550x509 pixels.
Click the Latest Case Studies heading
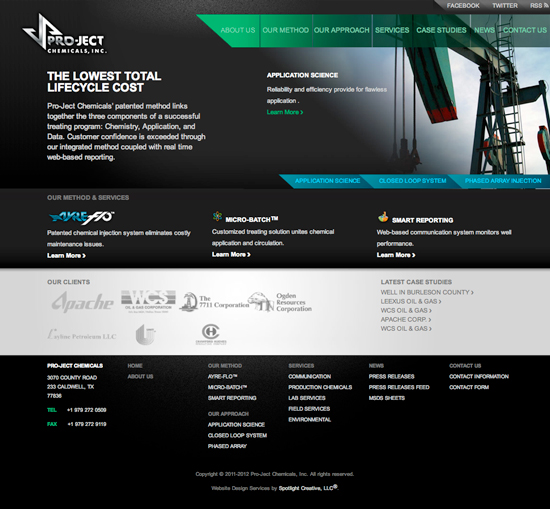(416, 282)
